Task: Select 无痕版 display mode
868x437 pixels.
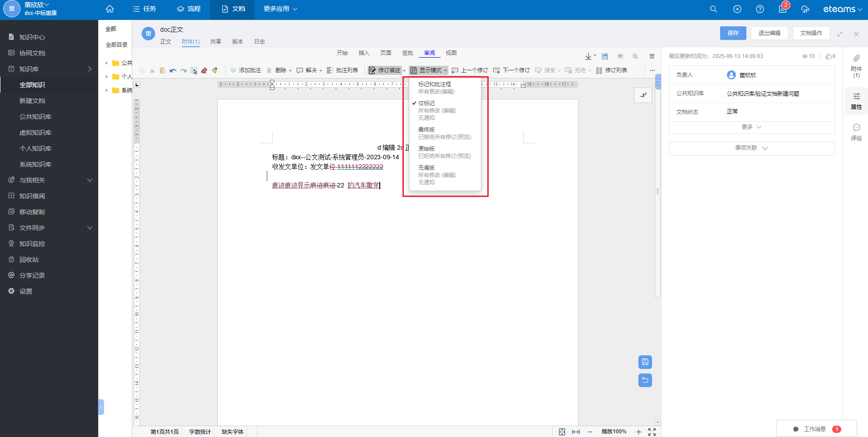Action: coord(445,175)
